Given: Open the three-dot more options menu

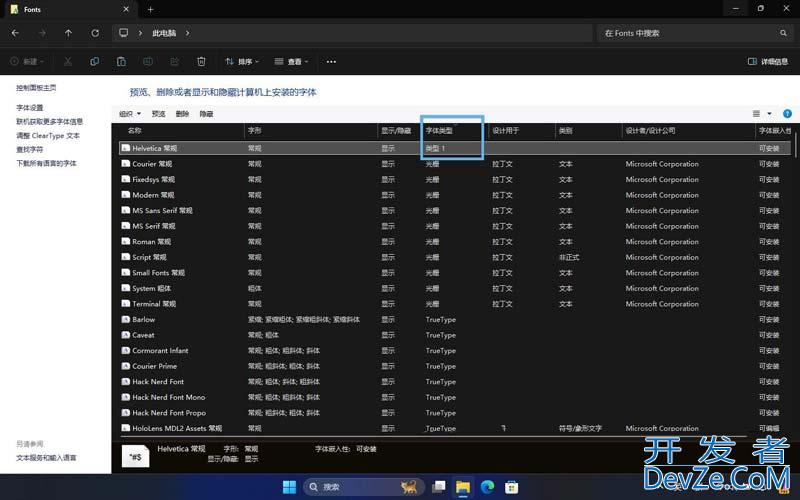Looking at the screenshot, I should click(x=331, y=62).
